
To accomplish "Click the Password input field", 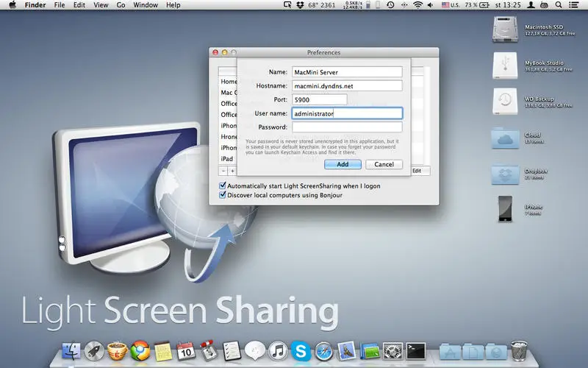I will coord(347,127).
